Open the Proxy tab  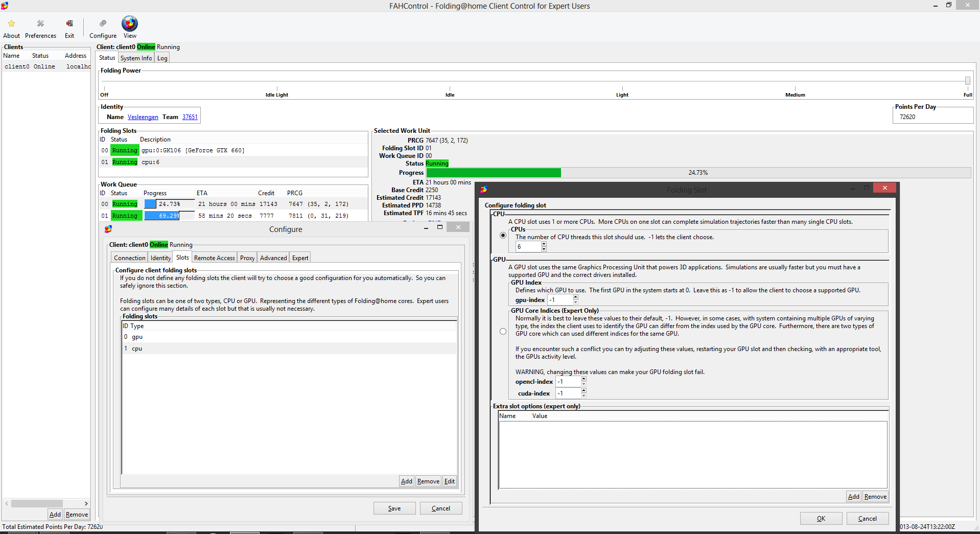tap(247, 258)
